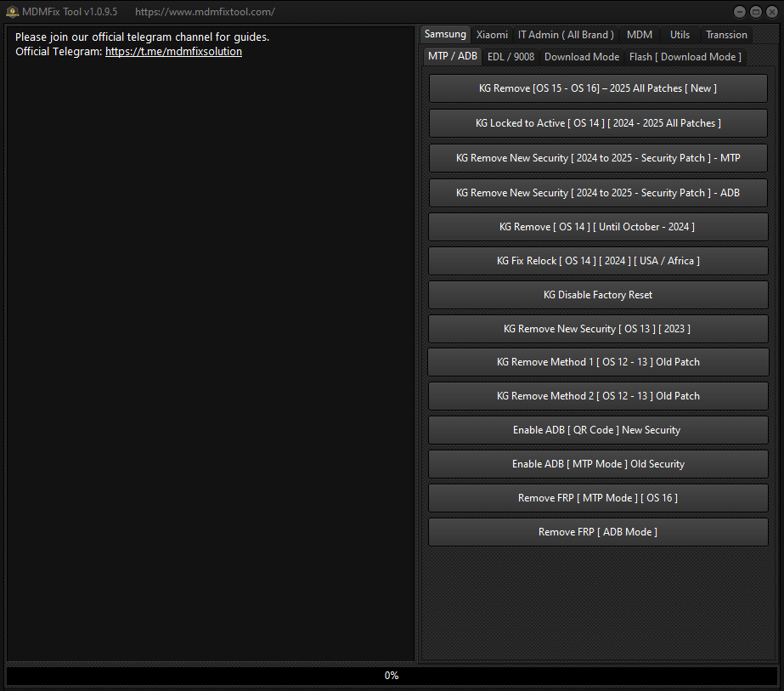
Task: Open the Download Mode sub-tab
Action: tap(581, 57)
